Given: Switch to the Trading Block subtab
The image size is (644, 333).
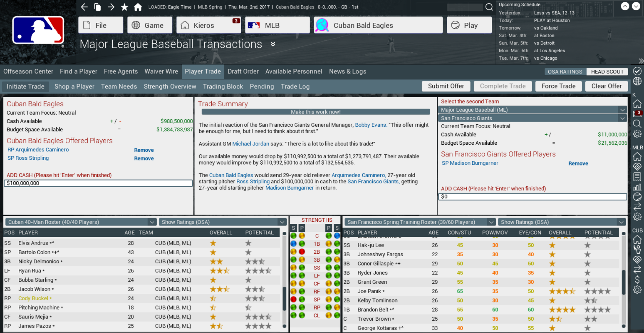Looking at the screenshot, I should pos(223,86).
